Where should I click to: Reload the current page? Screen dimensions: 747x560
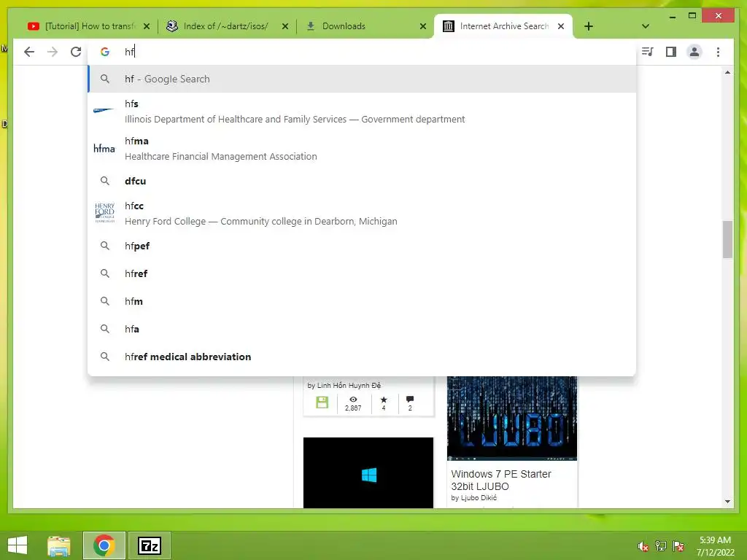(76, 52)
